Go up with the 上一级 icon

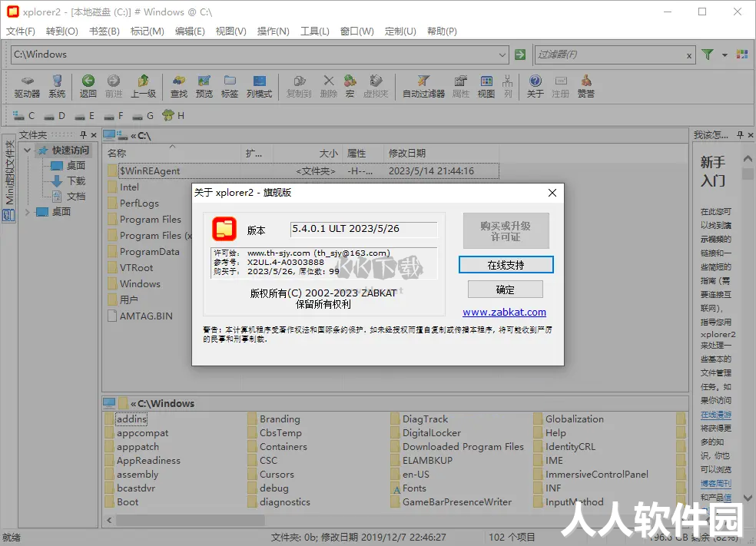[x=143, y=86]
